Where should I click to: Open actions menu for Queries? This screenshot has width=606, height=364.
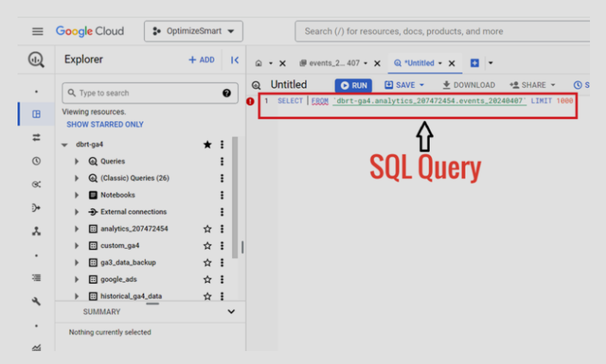[222, 161]
